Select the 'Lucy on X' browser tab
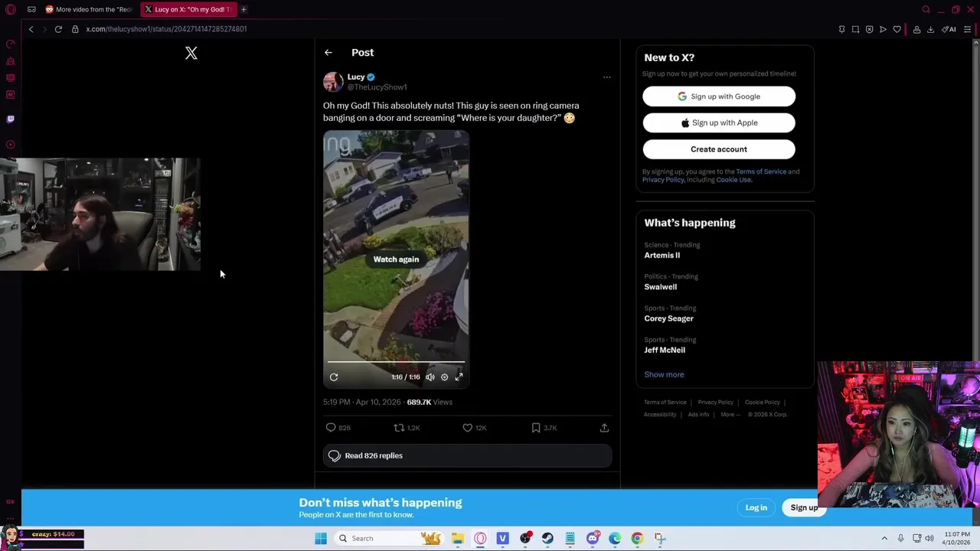The image size is (980, 551). click(x=188, y=9)
